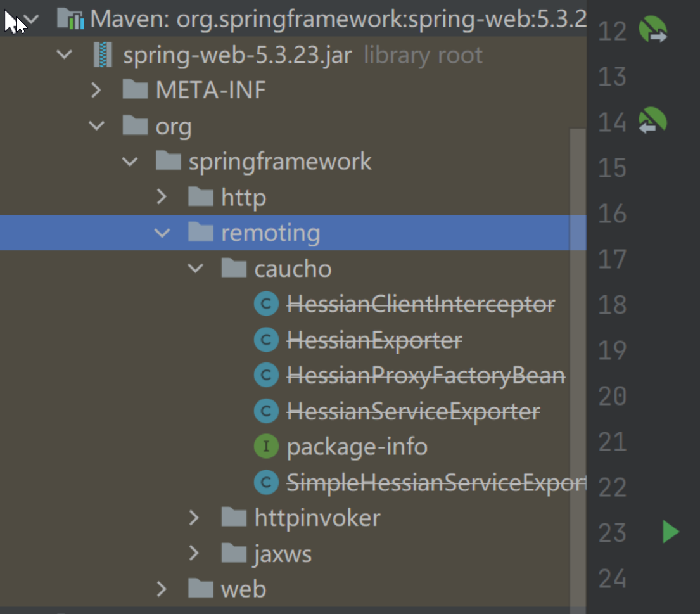The width and height of the screenshot is (700, 614).
Task: Select SimpleHessianServiceExporter class
Action: 436,483
